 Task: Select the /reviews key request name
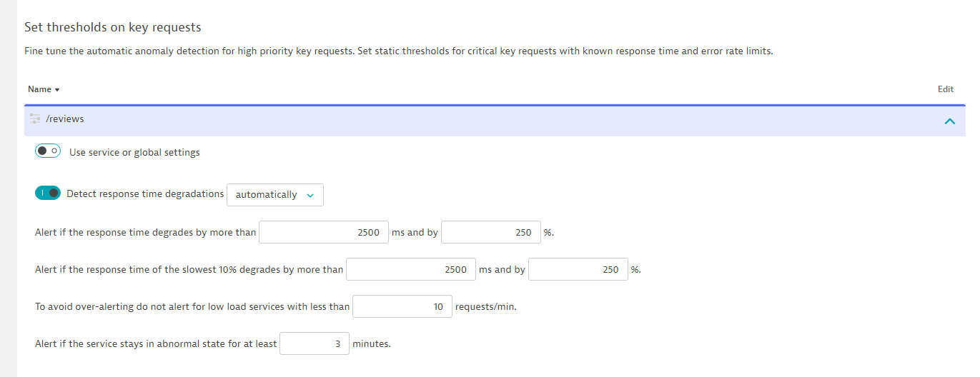[65, 119]
